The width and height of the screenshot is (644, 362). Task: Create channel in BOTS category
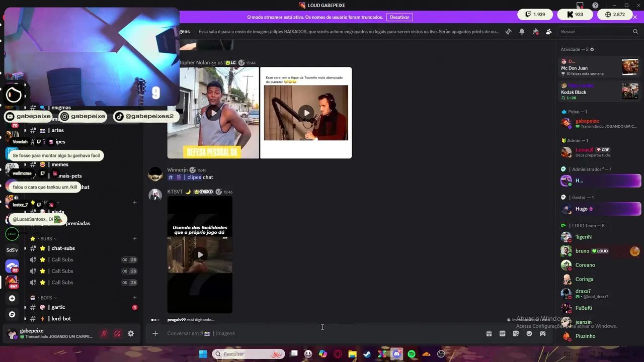pos(134,298)
